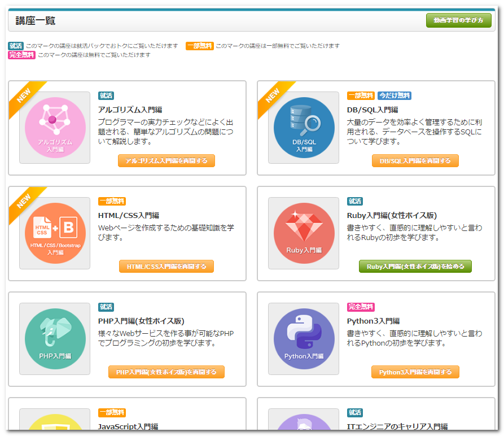Click legend text このマークの講座は就活パックで
The height and width of the screenshot is (436, 504).
click(102, 46)
